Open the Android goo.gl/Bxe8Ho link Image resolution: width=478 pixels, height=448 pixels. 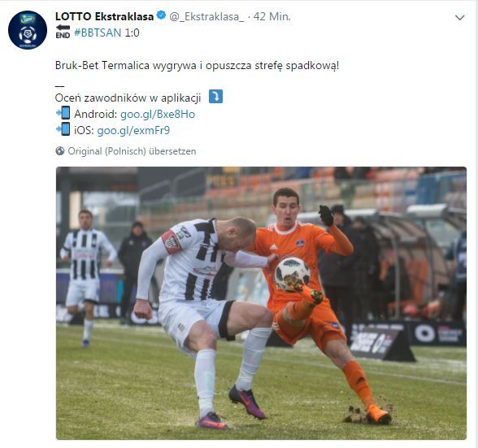158,114
